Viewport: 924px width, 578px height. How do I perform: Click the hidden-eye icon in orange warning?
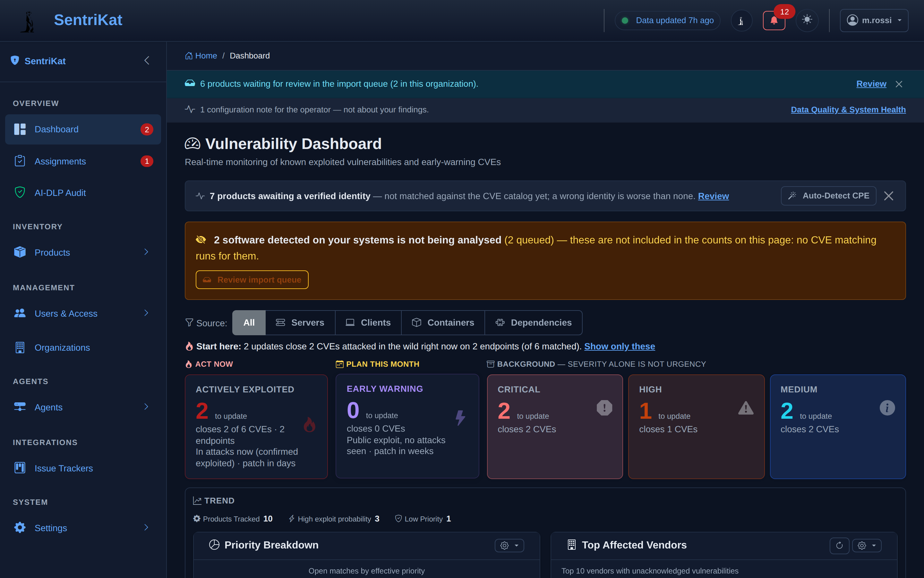tap(201, 240)
